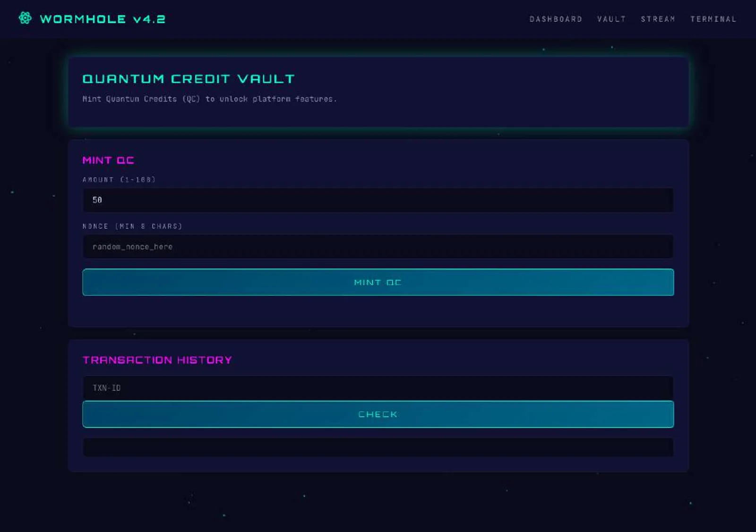This screenshot has height=532, width=756.
Task: Open the Terminal nav link
Action: coord(713,19)
